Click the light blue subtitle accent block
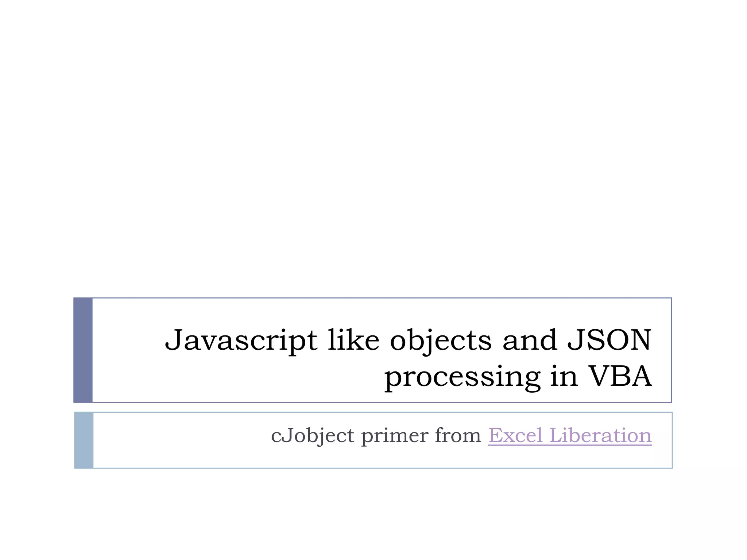747x560 pixels. click(84, 440)
